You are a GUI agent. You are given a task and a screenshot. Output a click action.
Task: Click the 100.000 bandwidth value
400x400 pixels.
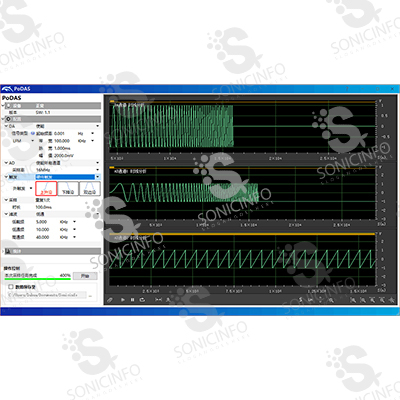62,141
